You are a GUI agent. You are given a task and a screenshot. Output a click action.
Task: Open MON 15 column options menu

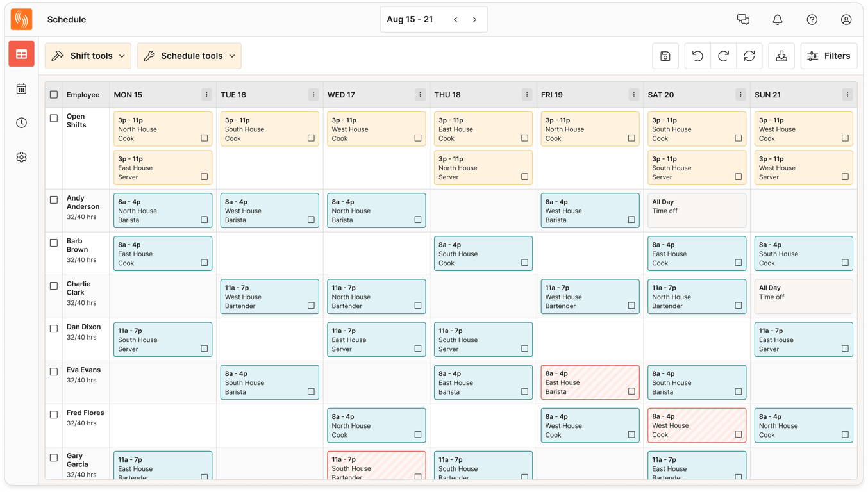coord(206,94)
